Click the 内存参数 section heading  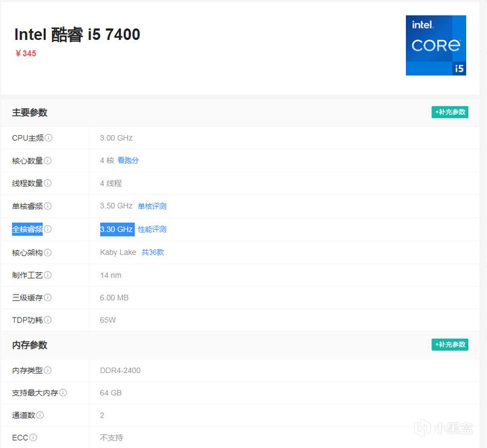[x=30, y=345]
